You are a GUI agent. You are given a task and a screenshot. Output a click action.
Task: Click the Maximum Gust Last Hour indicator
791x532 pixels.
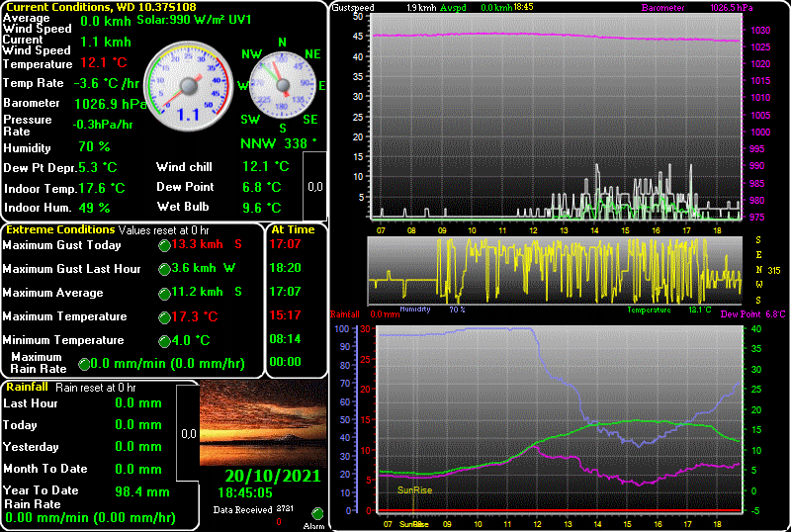tap(164, 269)
